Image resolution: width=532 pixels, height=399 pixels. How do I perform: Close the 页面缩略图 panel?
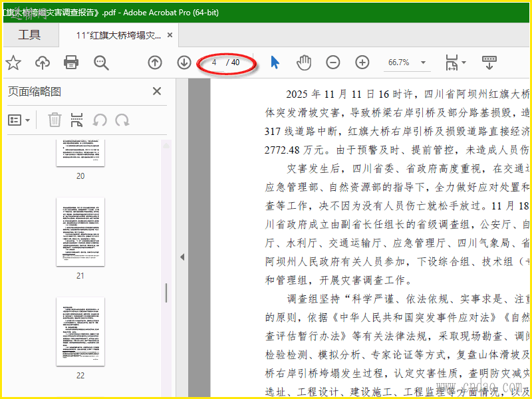click(157, 91)
